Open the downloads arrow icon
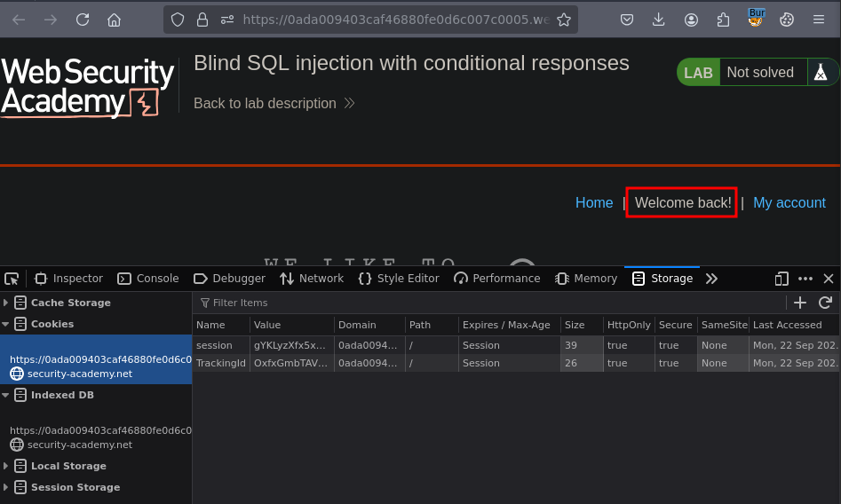 [x=658, y=20]
